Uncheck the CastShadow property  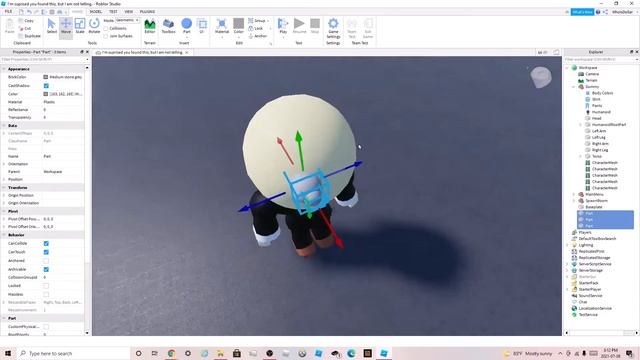click(x=46, y=86)
